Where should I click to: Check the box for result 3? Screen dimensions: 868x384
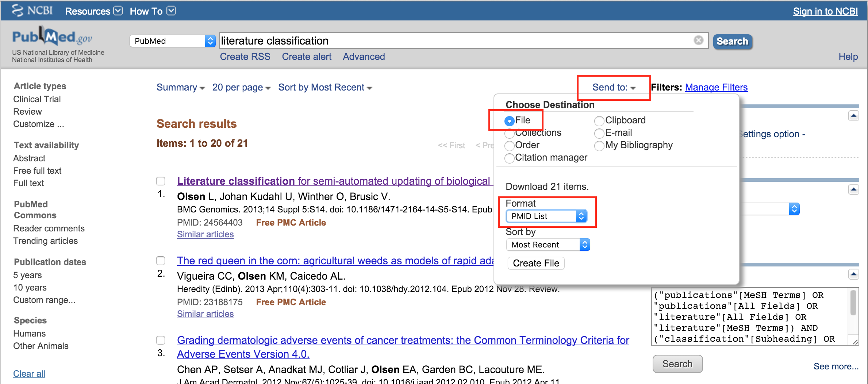tap(161, 340)
